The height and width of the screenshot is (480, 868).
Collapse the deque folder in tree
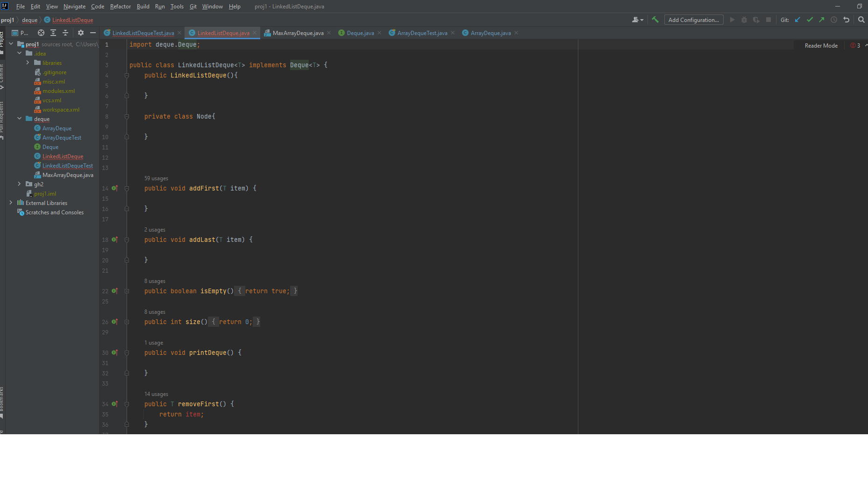point(19,119)
